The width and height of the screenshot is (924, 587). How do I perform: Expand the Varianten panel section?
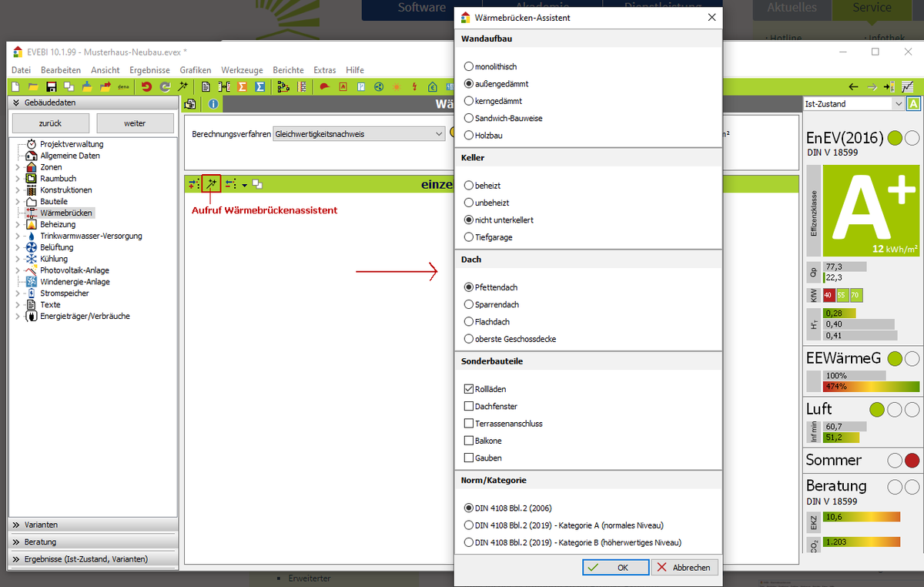pos(93,525)
